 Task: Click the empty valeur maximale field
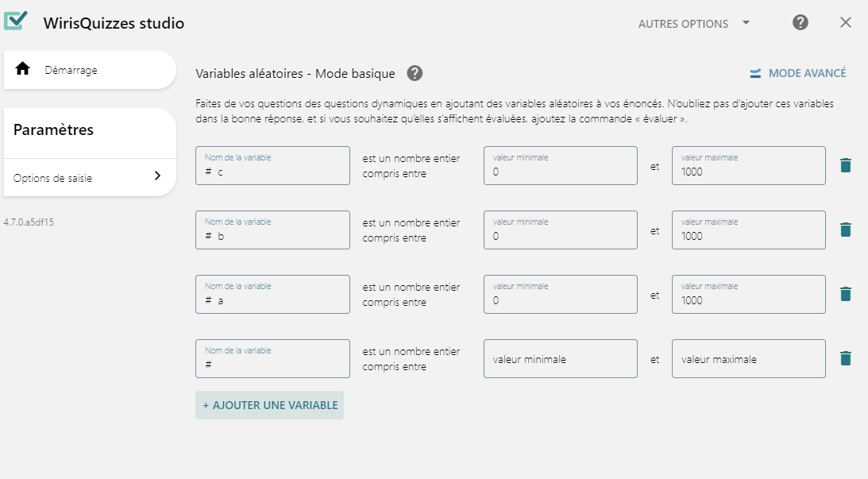coord(748,359)
